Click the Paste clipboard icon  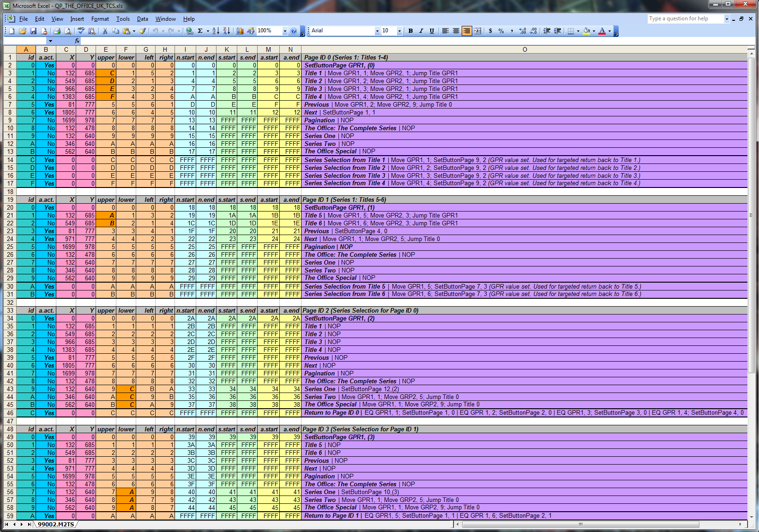pyautogui.click(x=126, y=31)
